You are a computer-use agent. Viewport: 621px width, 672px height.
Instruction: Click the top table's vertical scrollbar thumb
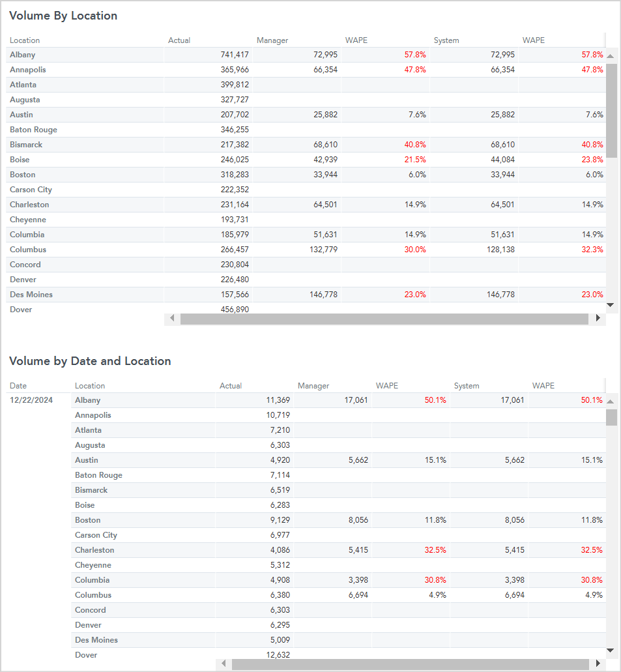(x=612, y=111)
